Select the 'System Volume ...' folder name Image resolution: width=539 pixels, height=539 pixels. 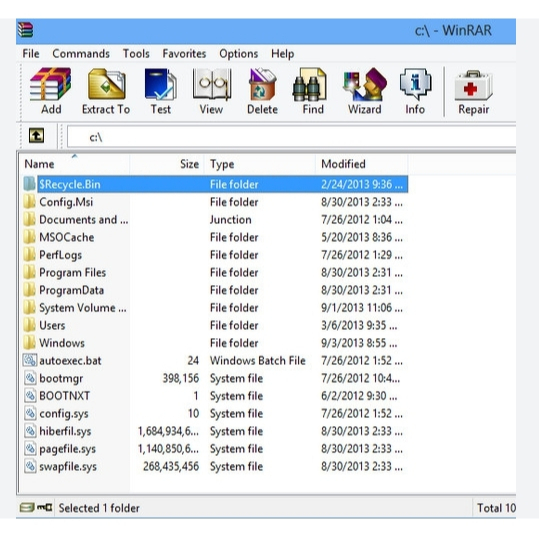[x=83, y=308]
